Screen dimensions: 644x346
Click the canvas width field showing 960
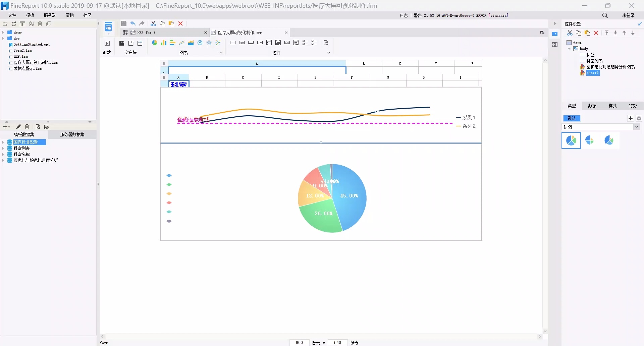[299, 342]
